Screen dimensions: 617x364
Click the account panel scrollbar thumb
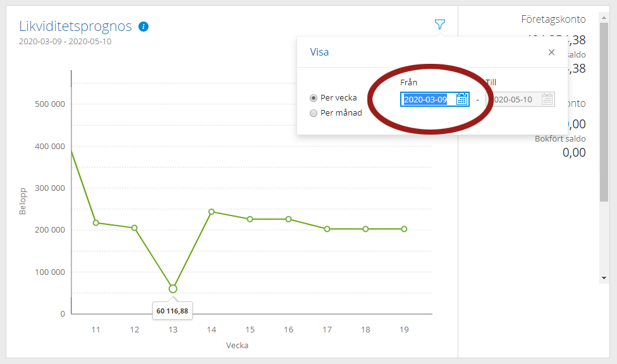click(x=604, y=112)
